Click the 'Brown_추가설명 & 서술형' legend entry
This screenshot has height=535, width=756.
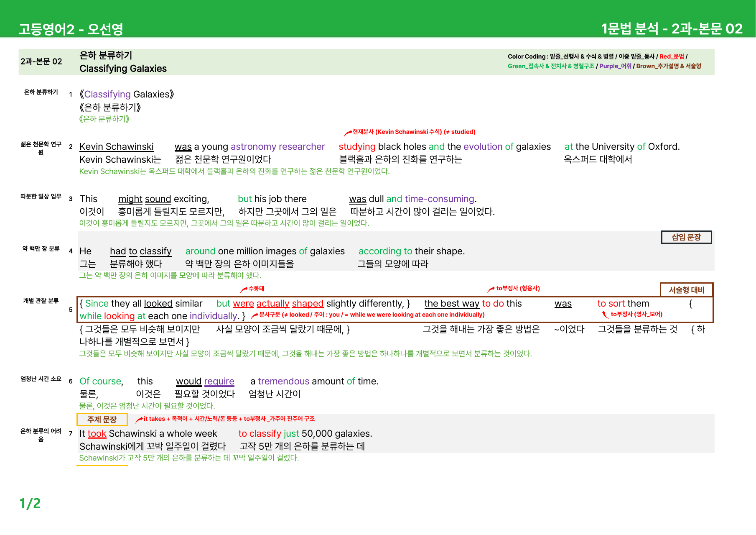click(x=669, y=66)
